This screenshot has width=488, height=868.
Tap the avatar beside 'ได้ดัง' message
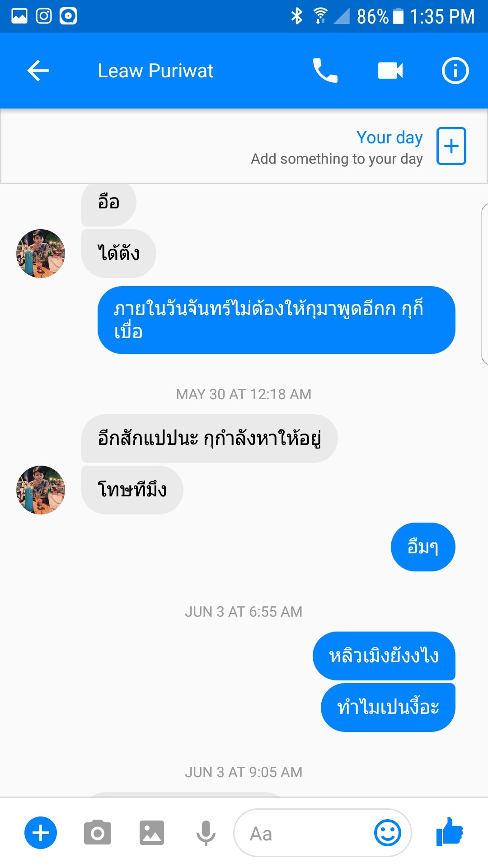coord(41,254)
